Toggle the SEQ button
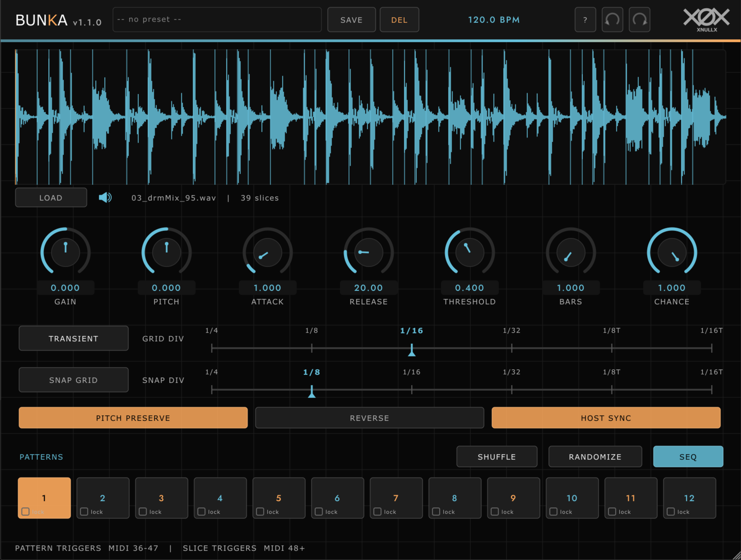Viewport: 741px width, 560px height. coord(688,456)
